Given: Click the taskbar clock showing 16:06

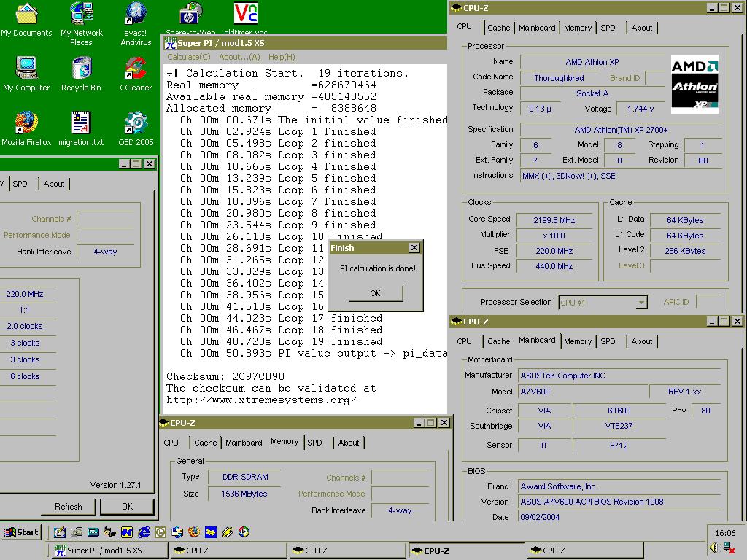Looking at the screenshot, I should (x=725, y=533).
